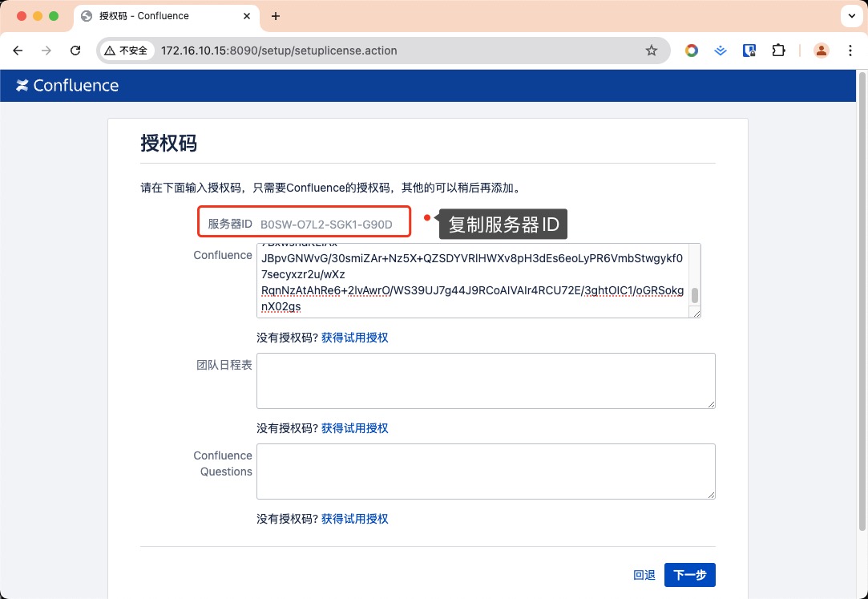The height and width of the screenshot is (599, 868).
Task: Click the "回退" link
Action: pyautogui.click(x=644, y=575)
